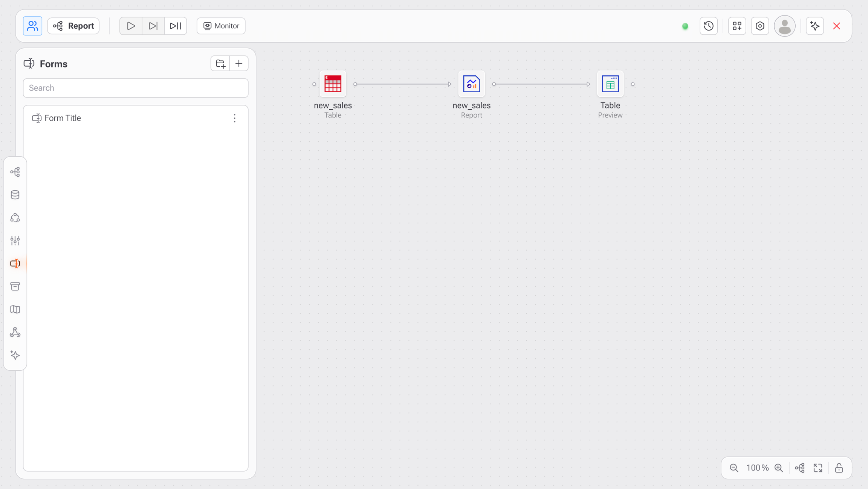This screenshot has width=868, height=489.
Task: Click the Forms search field
Action: 136,88
